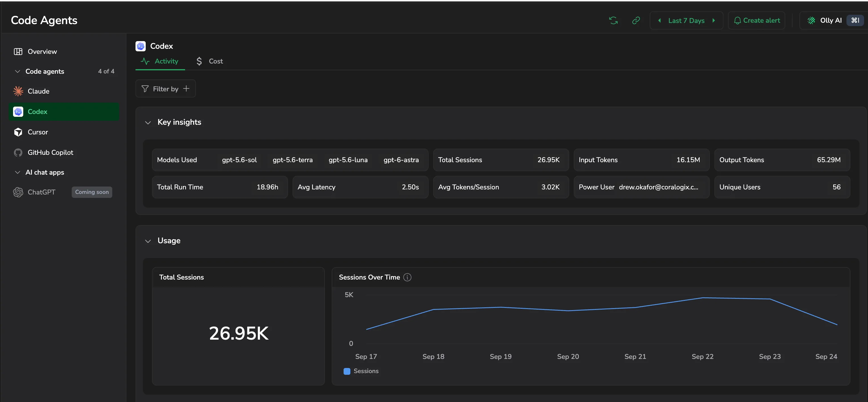This screenshot has height=402, width=868.
Task: Click the Avg Latency 2.50s card
Action: [360, 187]
